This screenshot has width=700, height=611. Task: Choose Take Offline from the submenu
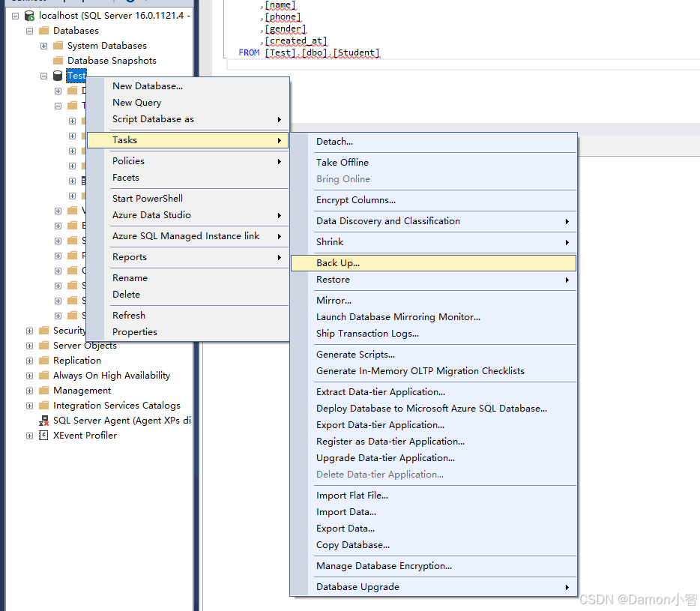click(343, 163)
